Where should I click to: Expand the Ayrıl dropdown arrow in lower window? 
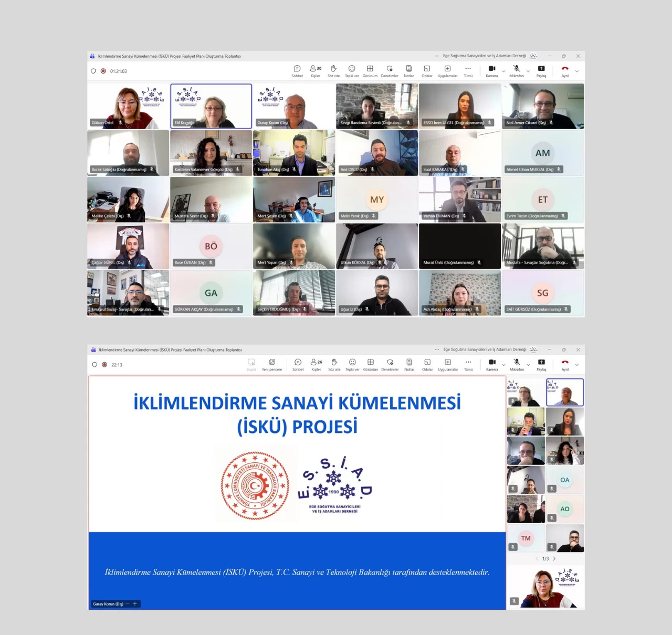pos(577,365)
